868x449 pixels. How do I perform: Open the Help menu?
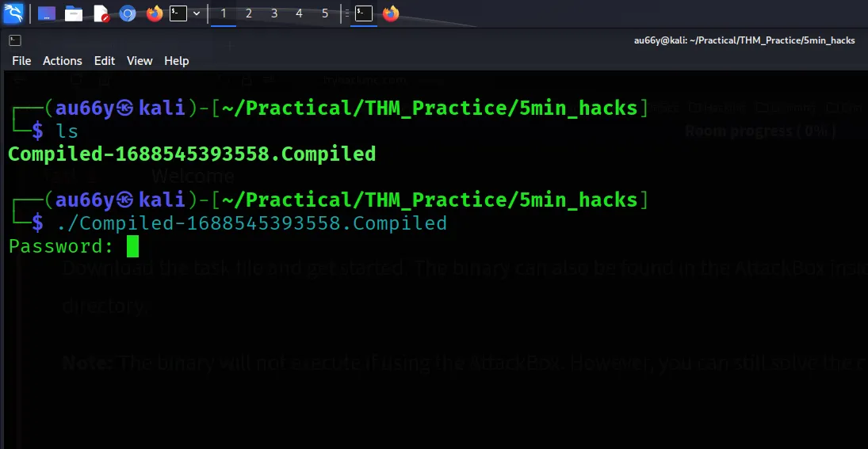point(177,61)
